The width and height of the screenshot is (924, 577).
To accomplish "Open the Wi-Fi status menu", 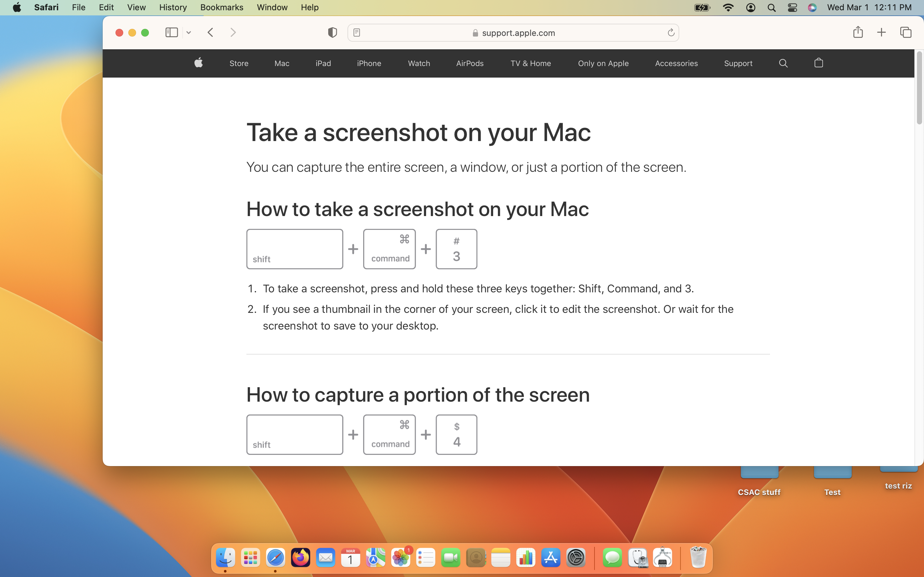I will click(x=728, y=8).
